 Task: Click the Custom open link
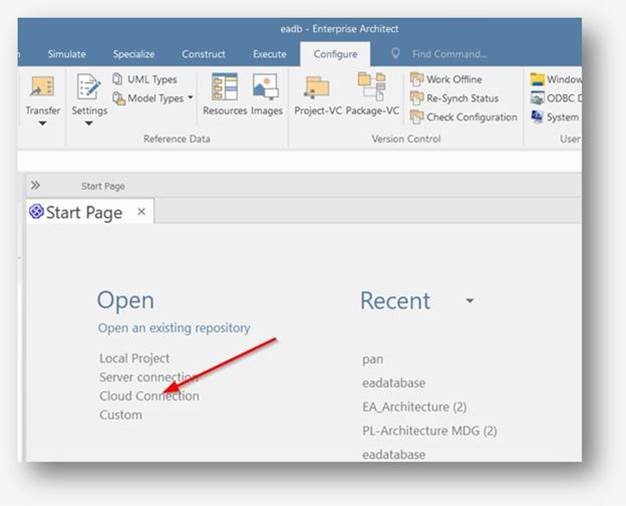tap(121, 415)
